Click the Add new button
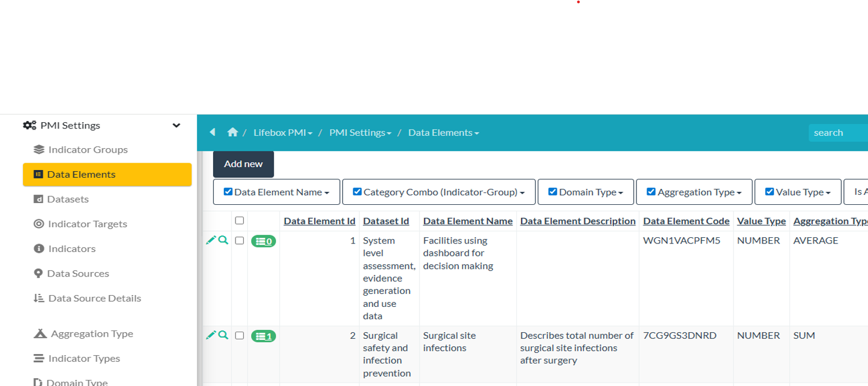The image size is (868, 386). pos(243,164)
